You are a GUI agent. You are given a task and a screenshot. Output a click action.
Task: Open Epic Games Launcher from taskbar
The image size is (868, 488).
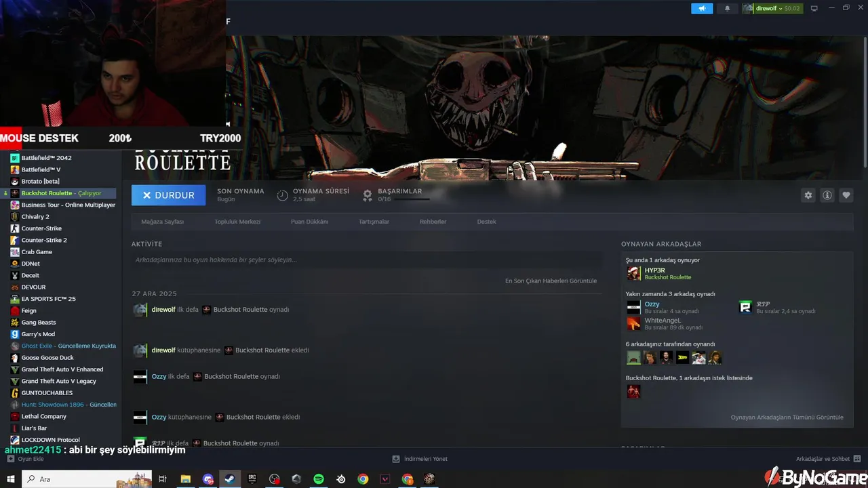tap(252, 479)
